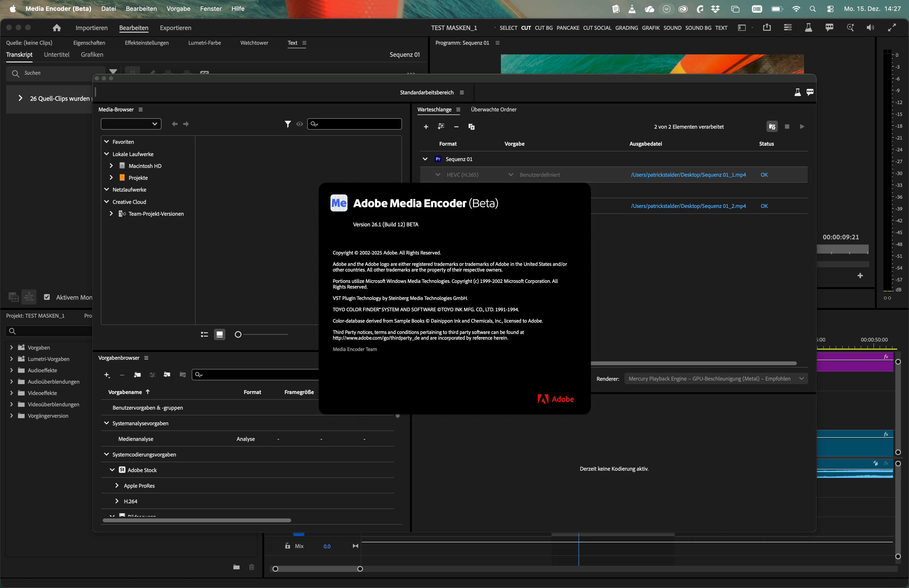Image resolution: width=909 pixels, height=588 pixels.
Task: Toggle the Aktivem Mon checkbox
Action: [x=47, y=297]
